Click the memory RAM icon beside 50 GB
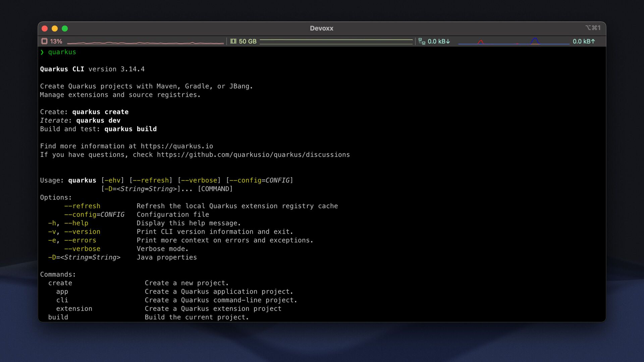 [233, 41]
